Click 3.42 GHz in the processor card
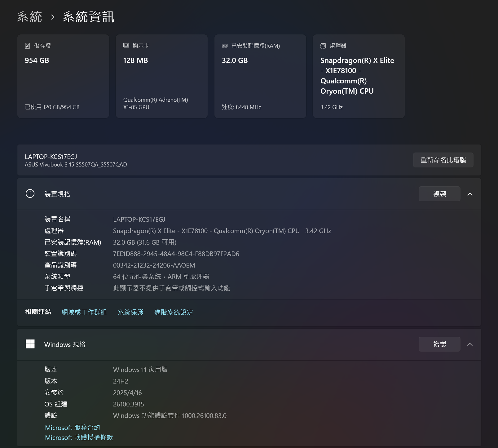Viewport: 498px width, 448px height. click(x=331, y=107)
